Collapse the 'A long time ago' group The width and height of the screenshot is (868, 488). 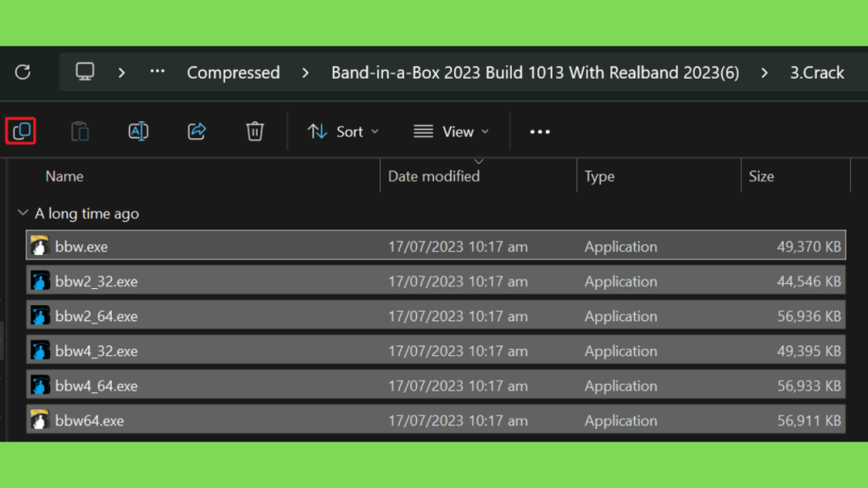[23, 213]
